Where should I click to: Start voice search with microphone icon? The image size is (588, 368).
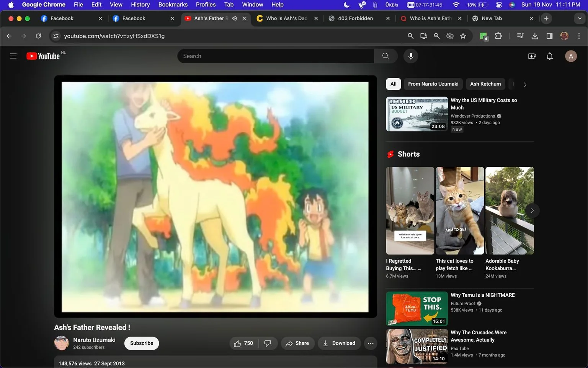(x=410, y=56)
